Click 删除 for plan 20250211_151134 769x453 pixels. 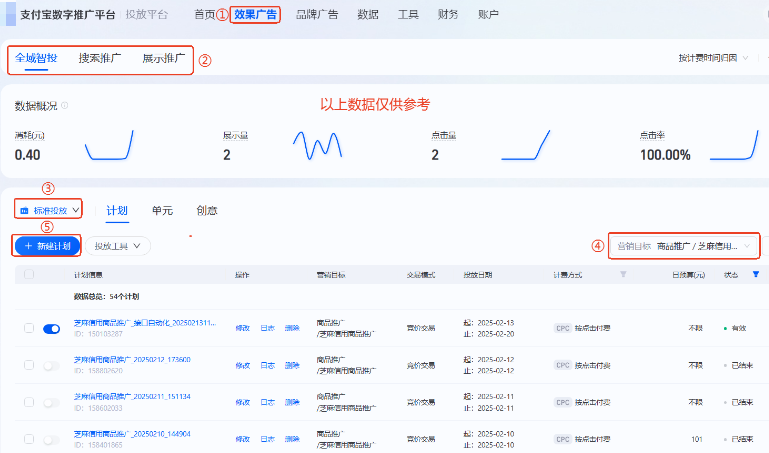292,402
